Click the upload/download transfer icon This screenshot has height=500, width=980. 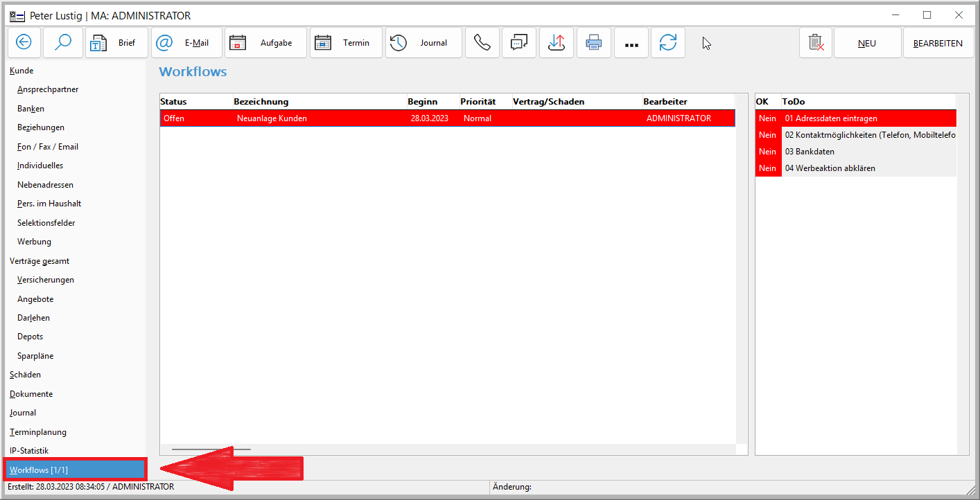(557, 43)
